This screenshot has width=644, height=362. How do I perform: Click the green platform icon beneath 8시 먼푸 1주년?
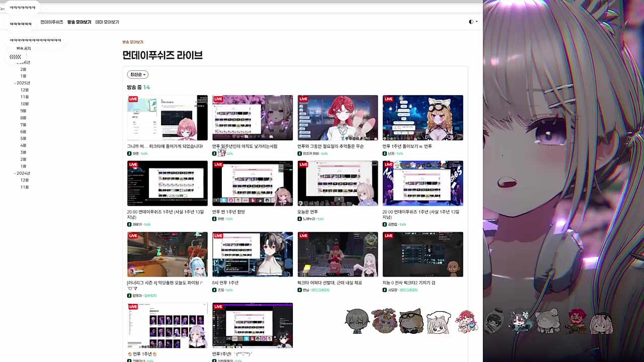pos(214,290)
